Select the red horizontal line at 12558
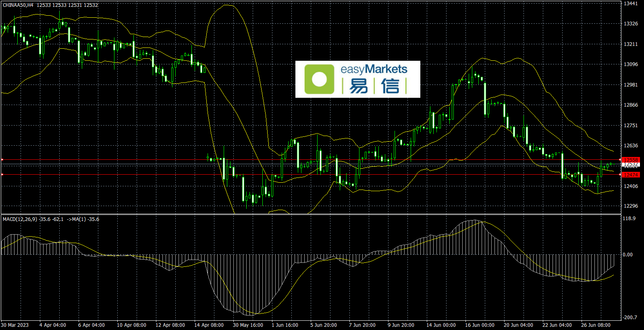 [310, 160]
